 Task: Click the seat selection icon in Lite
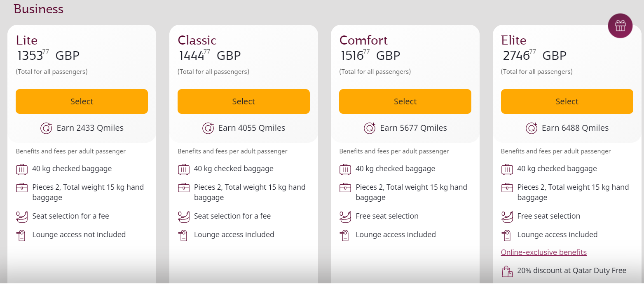21,217
